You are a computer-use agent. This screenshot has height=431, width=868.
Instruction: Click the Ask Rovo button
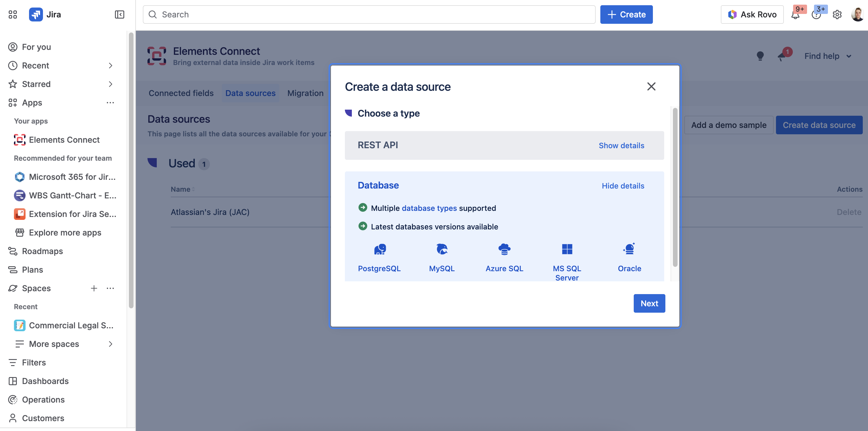click(x=752, y=15)
